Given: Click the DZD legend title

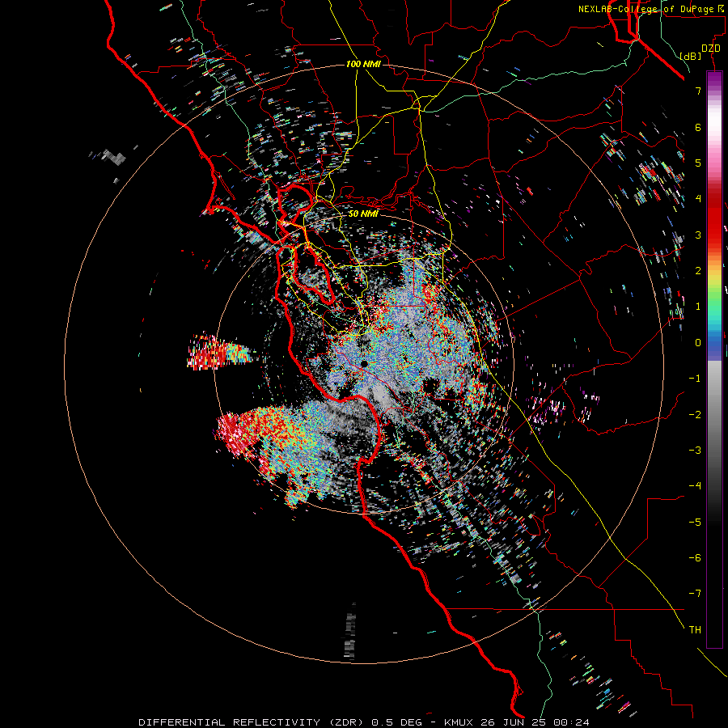Looking at the screenshot, I should [710, 49].
